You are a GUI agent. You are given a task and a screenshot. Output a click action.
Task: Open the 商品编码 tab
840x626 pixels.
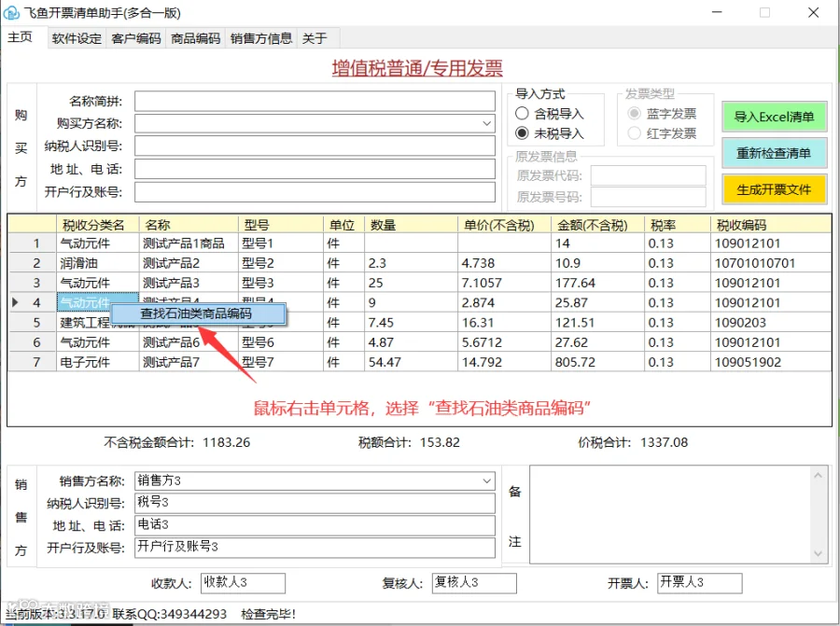click(196, 38)
